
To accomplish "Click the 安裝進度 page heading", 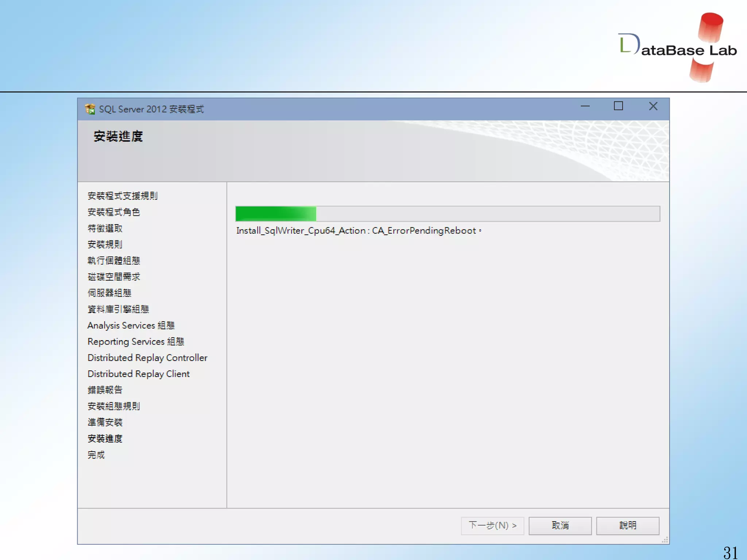I will pyautogui.click(x=118, y=136).
